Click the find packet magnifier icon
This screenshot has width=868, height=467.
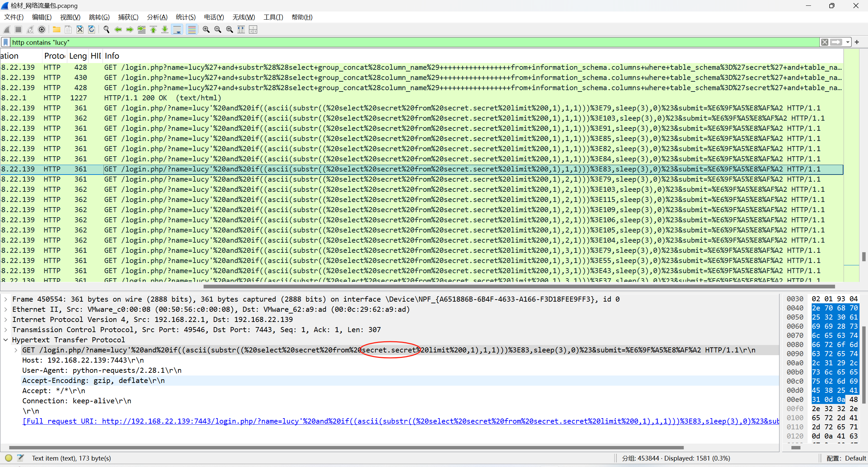pos(106,30)
